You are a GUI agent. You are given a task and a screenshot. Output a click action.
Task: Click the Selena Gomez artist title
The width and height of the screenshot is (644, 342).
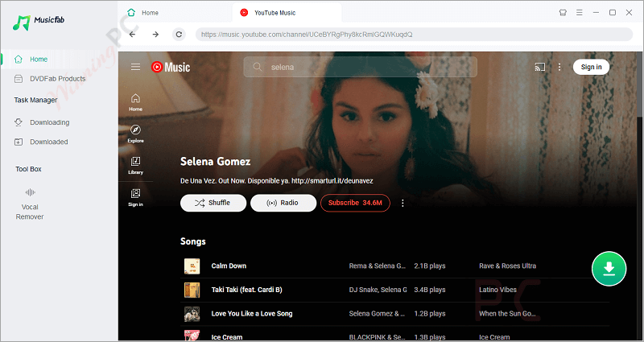pyautogui.click(x=215, y=162)
